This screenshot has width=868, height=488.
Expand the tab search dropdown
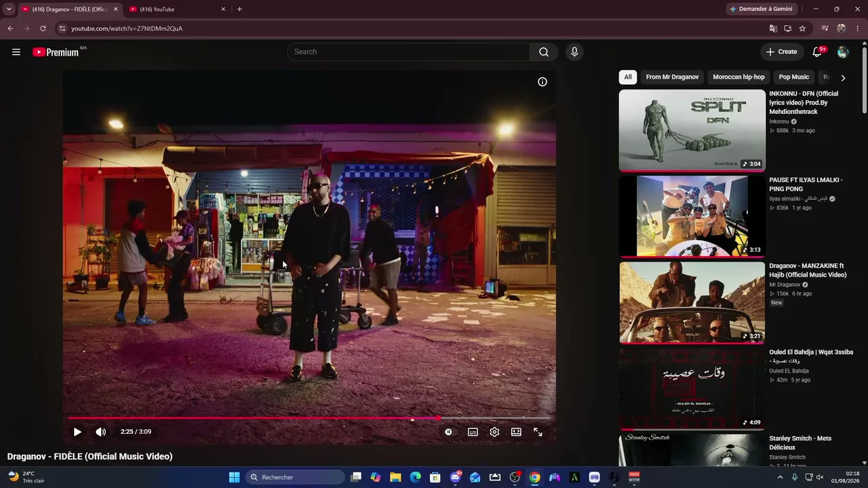(9, 9)
